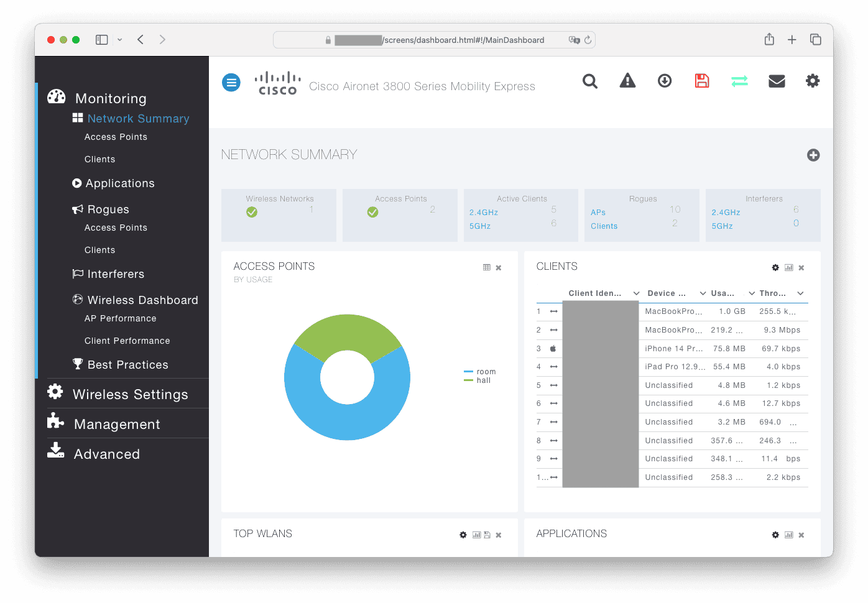Go to AP Performance under Wireless Dashboard
This screenshot has width=868, height=603.
pyautogui.click(x=120, y=318)
